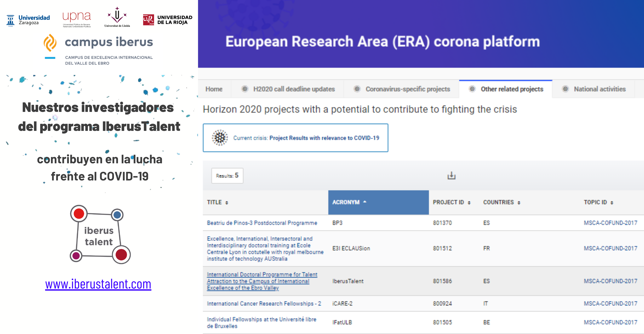644x334 pixels.
Task: Click MSCA-COFUND-2017 in the BP3 row
Action: 610,223
